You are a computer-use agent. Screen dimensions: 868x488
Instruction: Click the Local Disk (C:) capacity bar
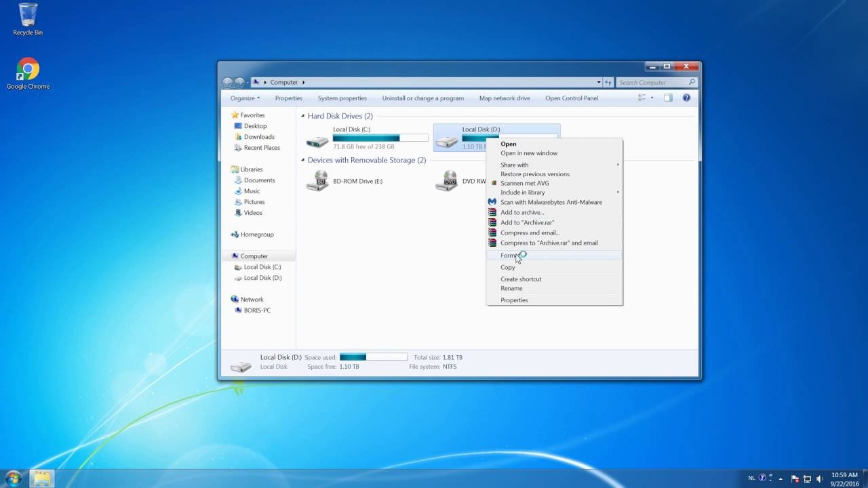380,138
